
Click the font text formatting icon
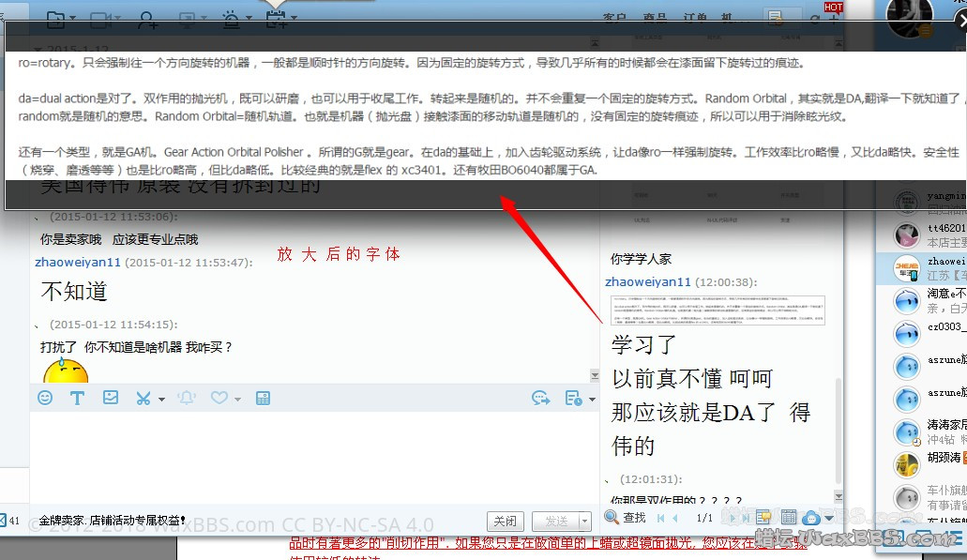pos(77,398)
